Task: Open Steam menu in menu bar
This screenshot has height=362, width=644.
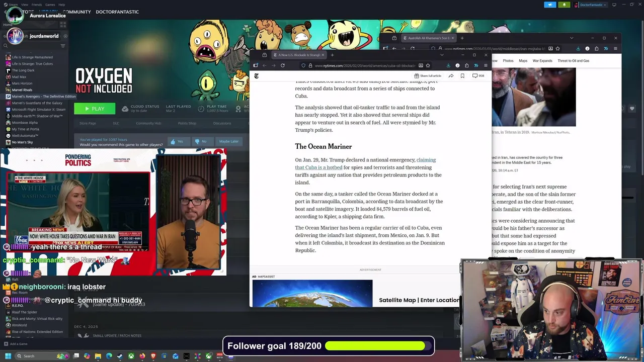Action: click(x=13, y=5)
